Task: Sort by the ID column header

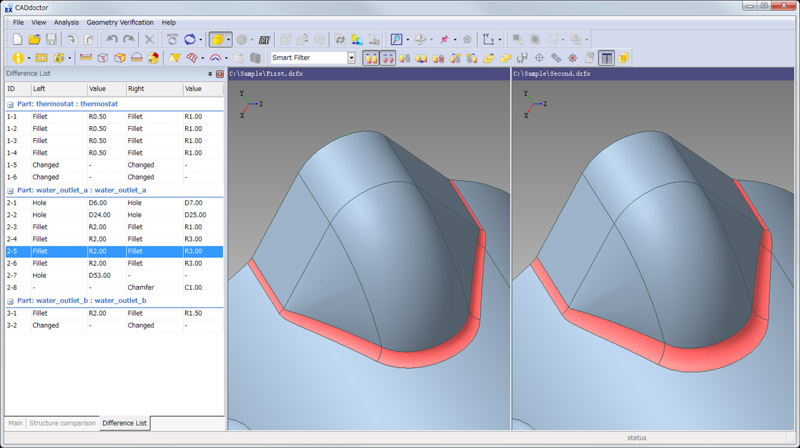Action: click(18, 89)
